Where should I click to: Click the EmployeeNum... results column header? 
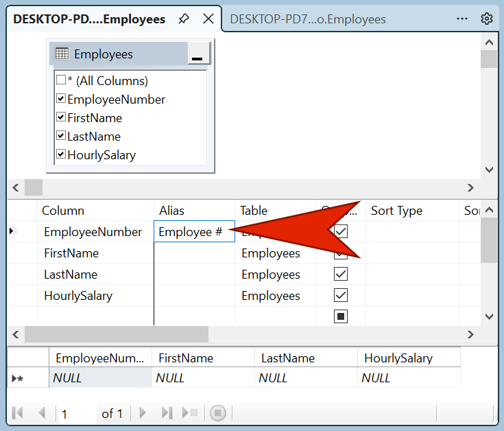pos(100,358)
